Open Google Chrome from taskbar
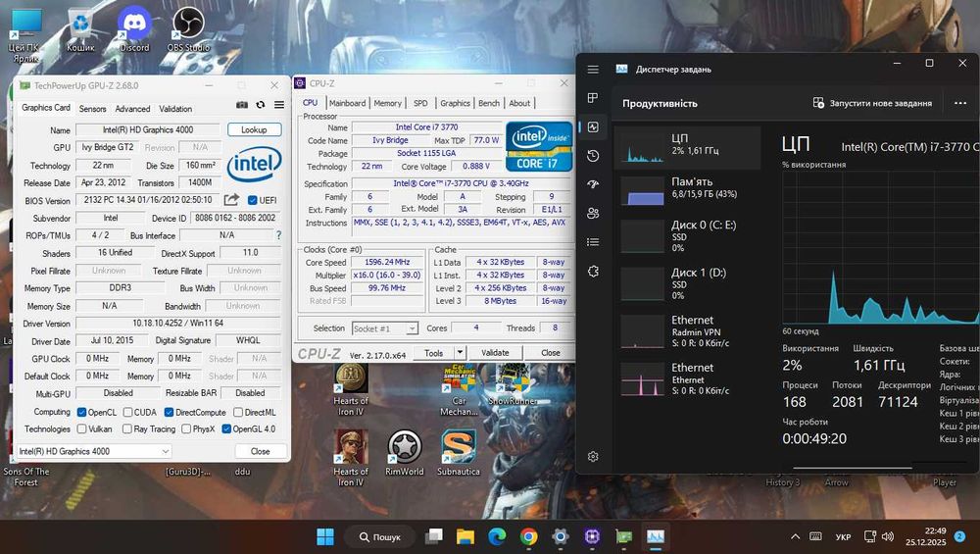The image size is (980, 554). pos(529,536)
